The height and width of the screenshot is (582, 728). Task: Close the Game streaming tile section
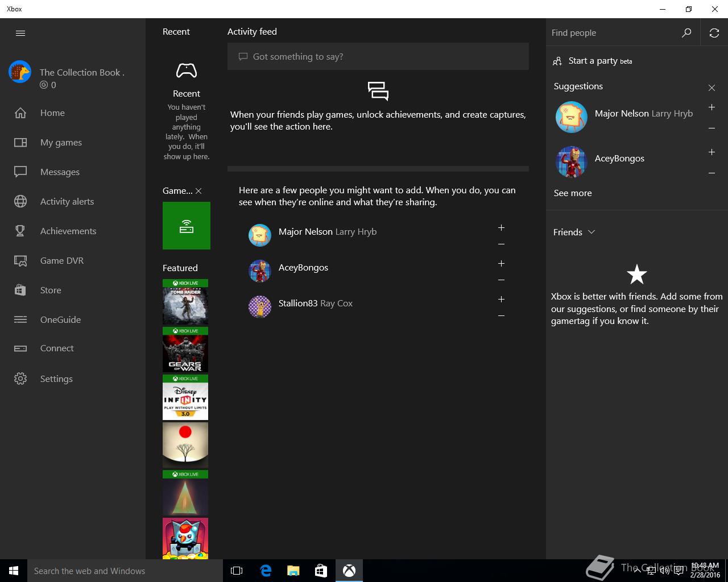198,191
